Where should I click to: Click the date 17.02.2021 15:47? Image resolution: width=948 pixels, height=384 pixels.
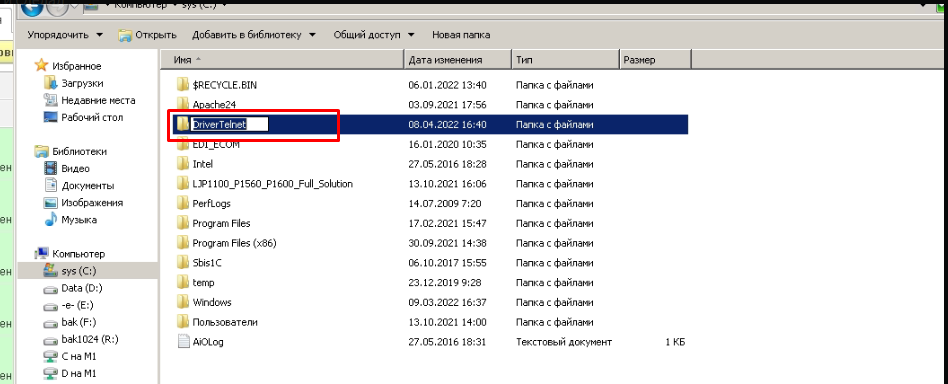pyautogui.click(x=447, y=223)
